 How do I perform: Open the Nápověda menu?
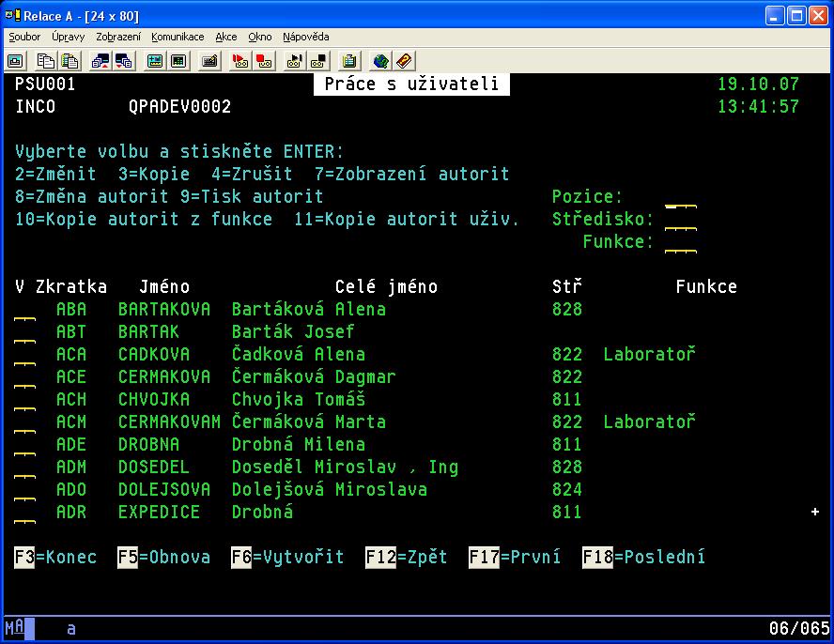click(x=306, y=37)
